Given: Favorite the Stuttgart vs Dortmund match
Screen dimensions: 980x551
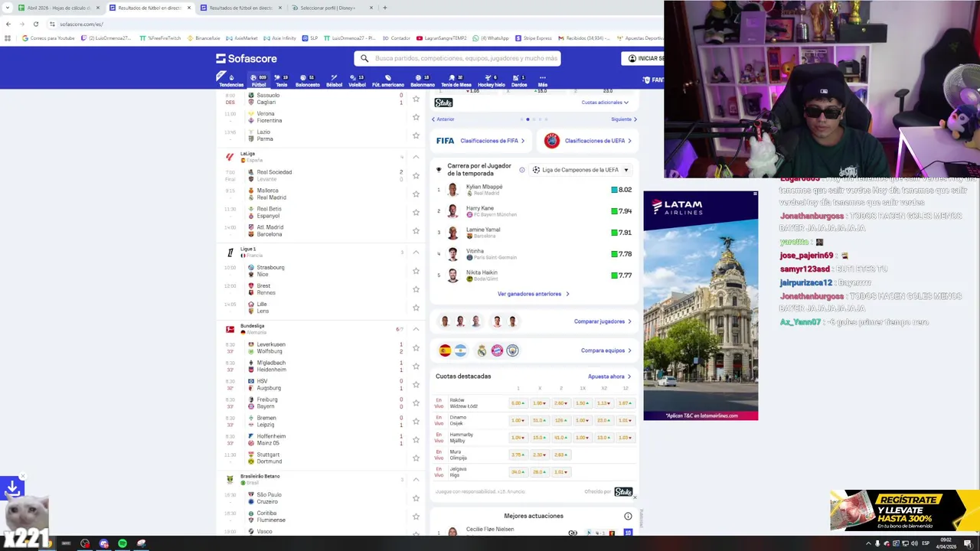Looking at the screenshot, I should click(x=416, y=458).
